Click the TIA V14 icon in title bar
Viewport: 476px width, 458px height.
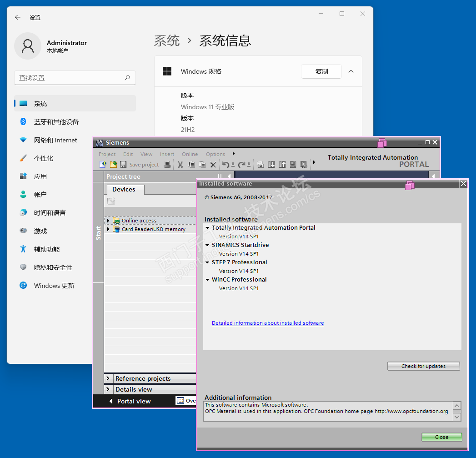[99, 143]
